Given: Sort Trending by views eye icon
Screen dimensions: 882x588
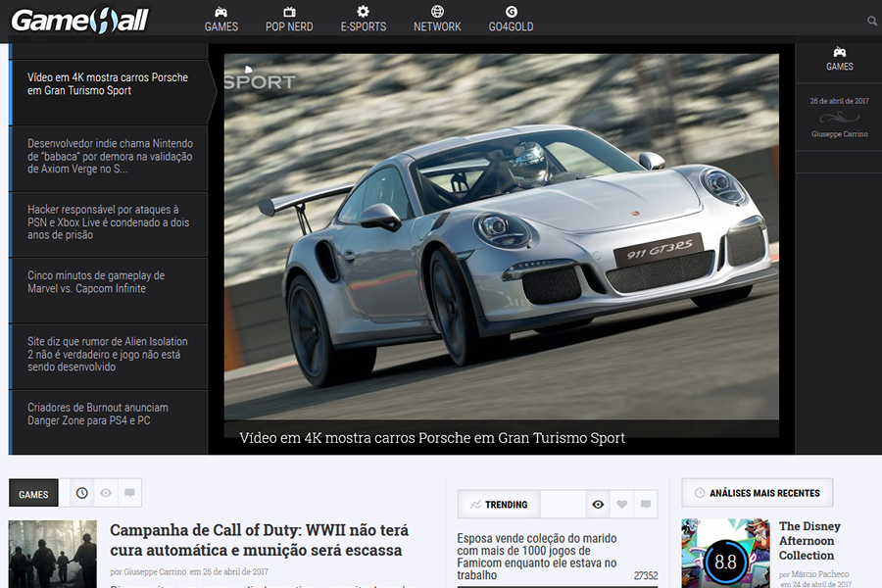Looking at the screenshot, I should 598,504.
